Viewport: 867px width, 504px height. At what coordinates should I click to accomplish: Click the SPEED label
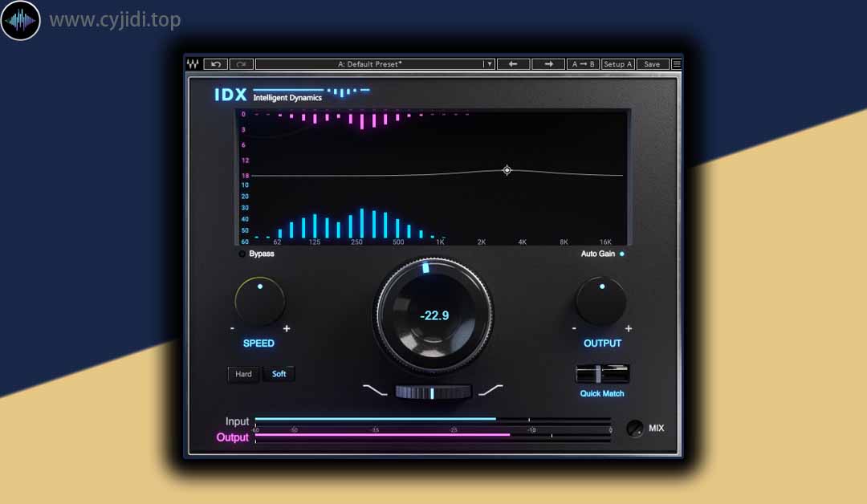(258, 343)
